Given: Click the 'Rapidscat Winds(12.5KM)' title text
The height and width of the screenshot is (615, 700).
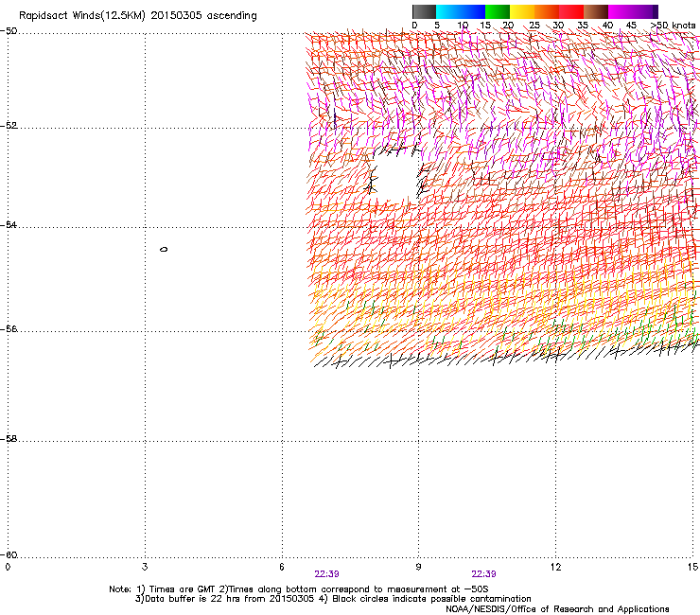Looking at the screenshot, I should tap(82, 16).
